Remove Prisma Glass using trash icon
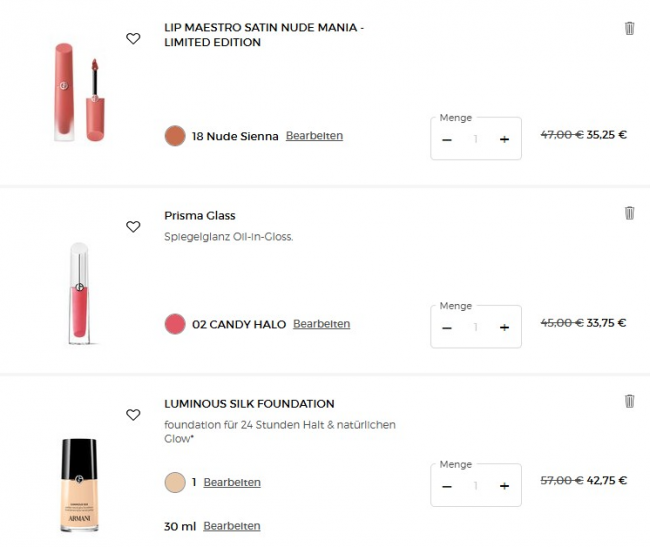This screenshot has height=547, width=650. point(629,213)
